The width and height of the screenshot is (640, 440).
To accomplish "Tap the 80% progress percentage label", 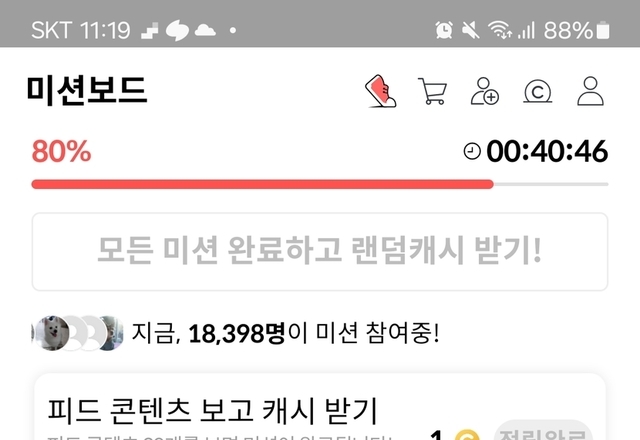I will click(61, 151).
